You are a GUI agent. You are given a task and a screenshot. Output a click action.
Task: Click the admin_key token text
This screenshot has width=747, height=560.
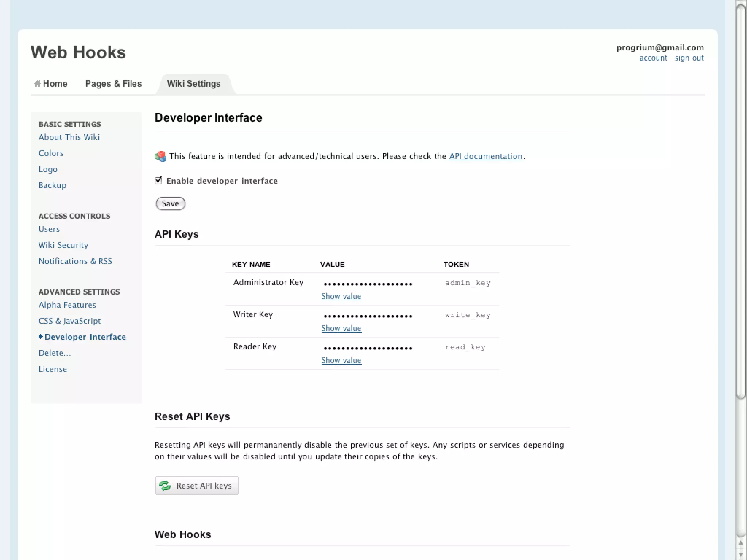pyautogui.click(x=468, y=283)
